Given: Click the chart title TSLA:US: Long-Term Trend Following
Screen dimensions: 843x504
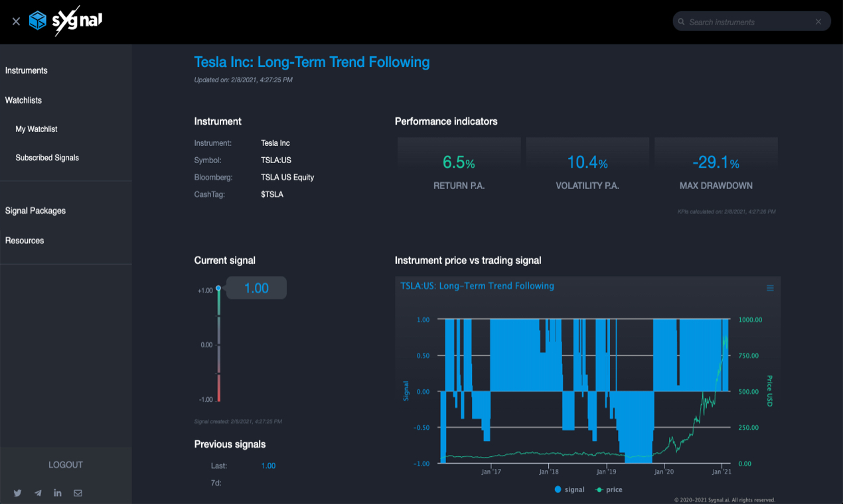Looking at the screenshot, I should coord(477,286).
